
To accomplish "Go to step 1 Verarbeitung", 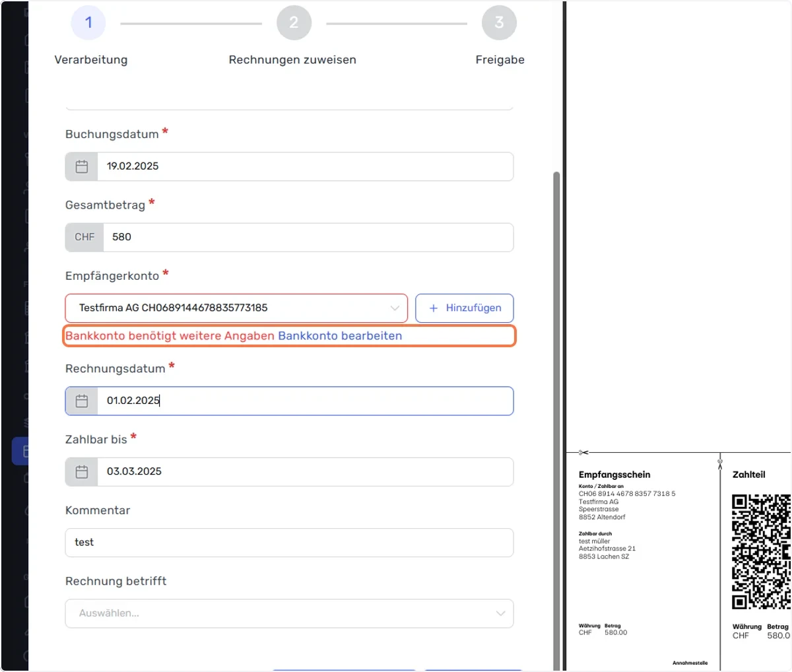I will click(88, 23).
